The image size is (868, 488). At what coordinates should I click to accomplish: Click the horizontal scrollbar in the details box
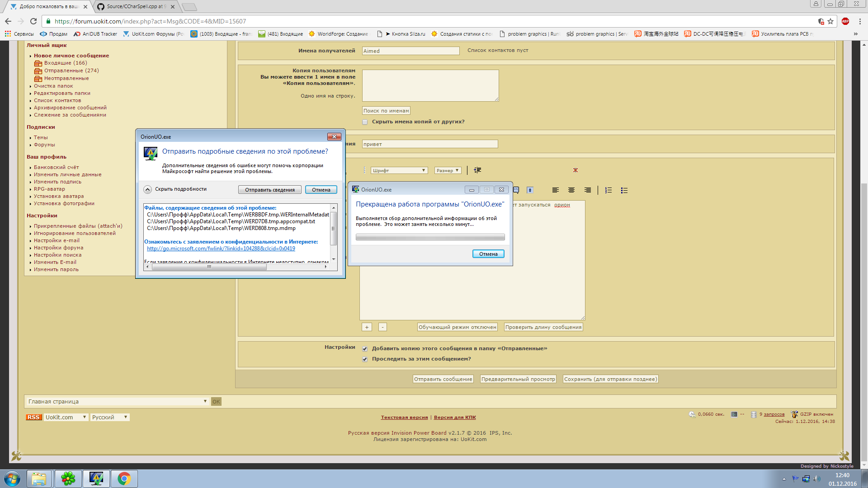point(209,267)
